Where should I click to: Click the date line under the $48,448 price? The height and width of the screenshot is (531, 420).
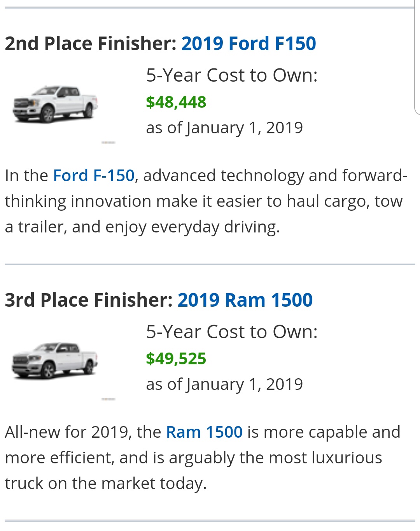click(x=224, y=128)
